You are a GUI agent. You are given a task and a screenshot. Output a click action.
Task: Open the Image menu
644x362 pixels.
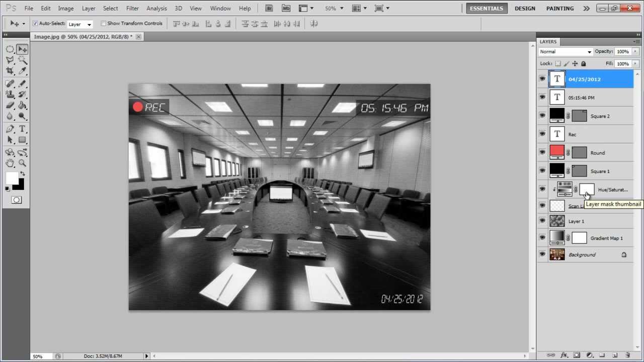66,9
